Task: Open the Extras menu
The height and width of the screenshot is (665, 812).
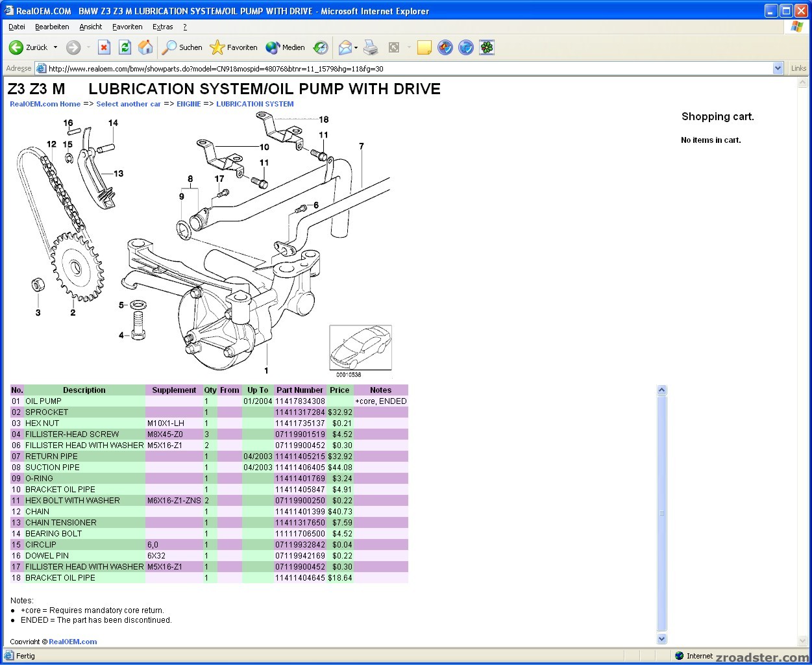Action: click(x=163, y=27)
